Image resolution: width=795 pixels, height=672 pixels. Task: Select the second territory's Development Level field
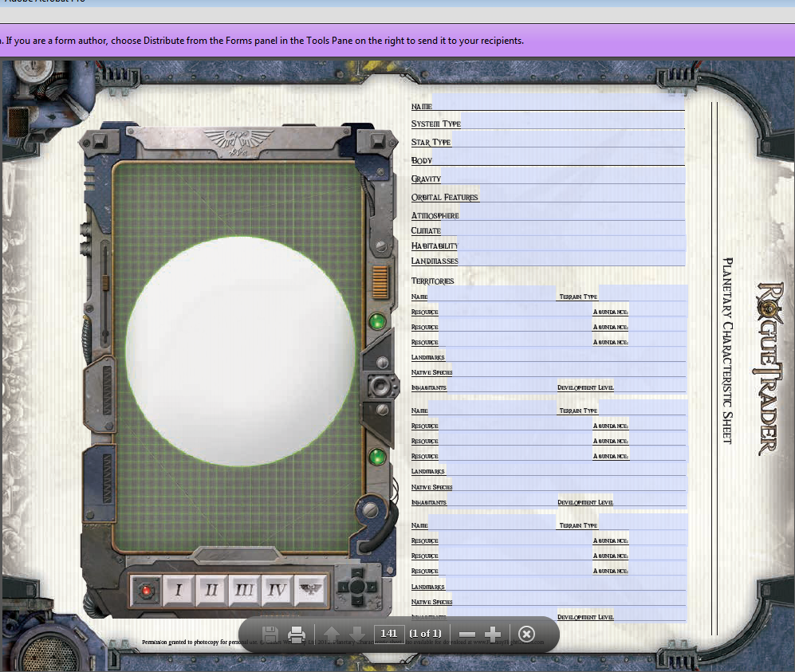tap(651, 499)
